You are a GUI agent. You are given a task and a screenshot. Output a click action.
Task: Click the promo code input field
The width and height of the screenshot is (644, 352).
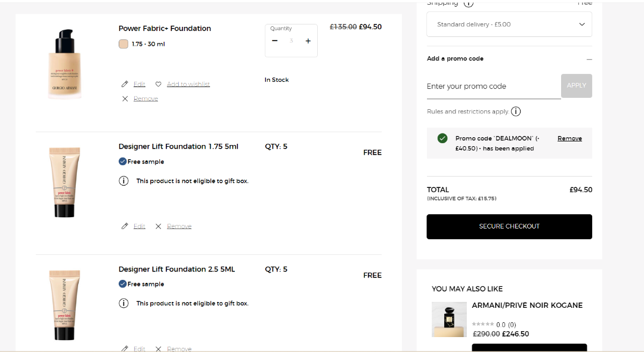[493, 87]
